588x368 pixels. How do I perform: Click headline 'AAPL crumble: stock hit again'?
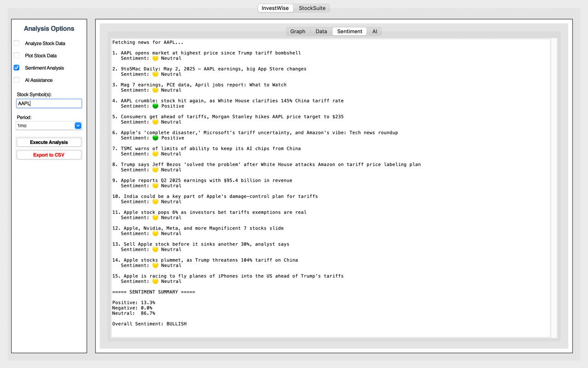click(232, 101)
